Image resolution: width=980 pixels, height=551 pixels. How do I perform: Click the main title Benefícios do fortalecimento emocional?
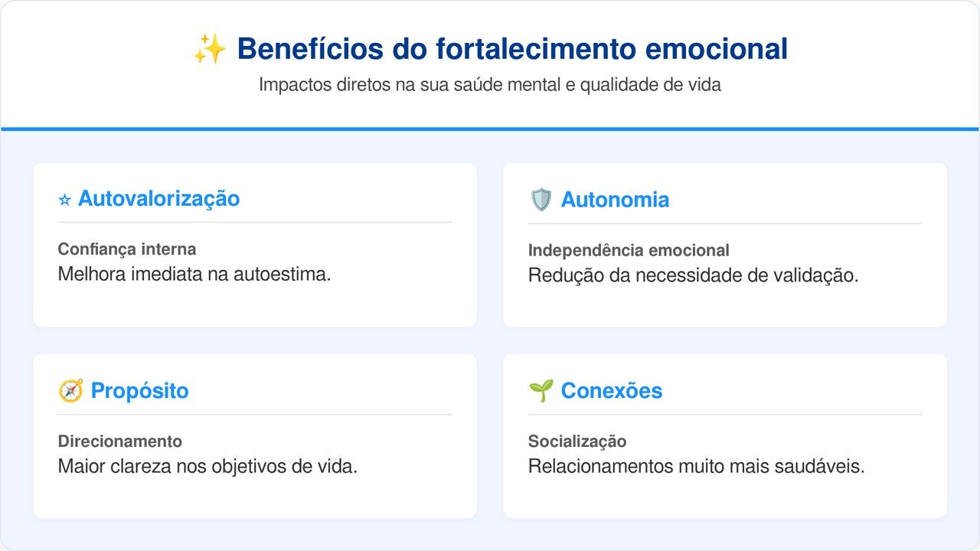click(511, 50)
